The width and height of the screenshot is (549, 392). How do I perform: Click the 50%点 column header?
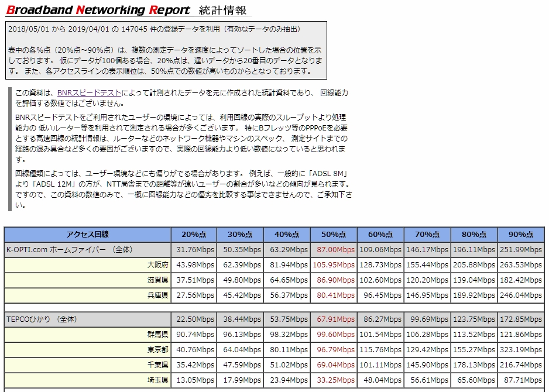[x=332, y=233]
